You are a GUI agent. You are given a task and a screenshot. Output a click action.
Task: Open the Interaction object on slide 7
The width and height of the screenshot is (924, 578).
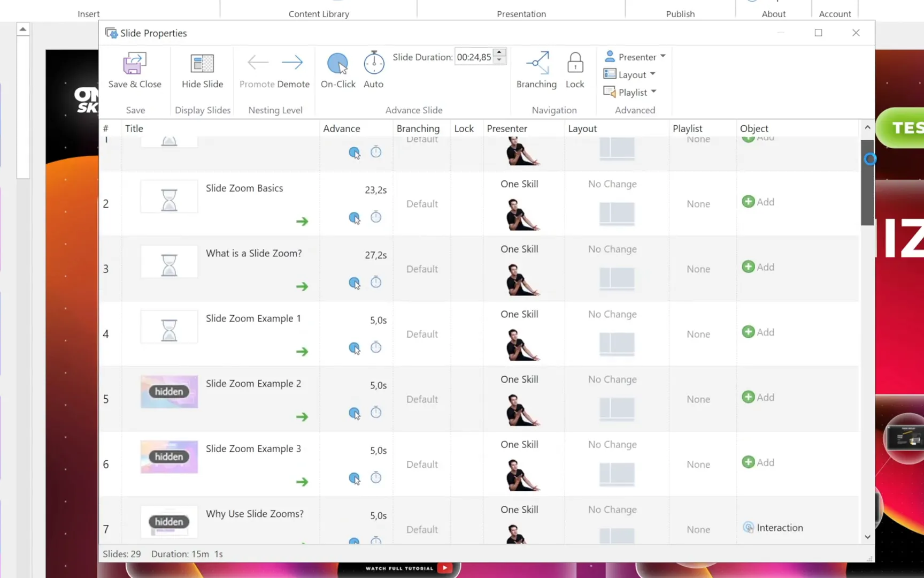click(773, 528)
